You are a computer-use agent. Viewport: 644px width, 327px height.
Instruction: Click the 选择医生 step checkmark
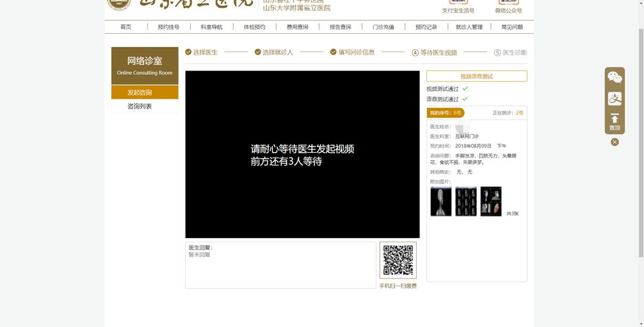pos(189,52)
